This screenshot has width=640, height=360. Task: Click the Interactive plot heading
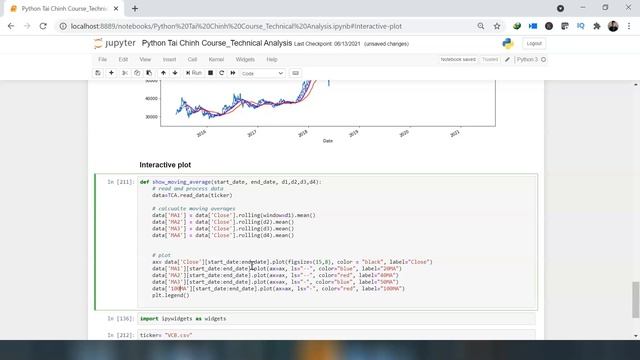click(165, 165)
